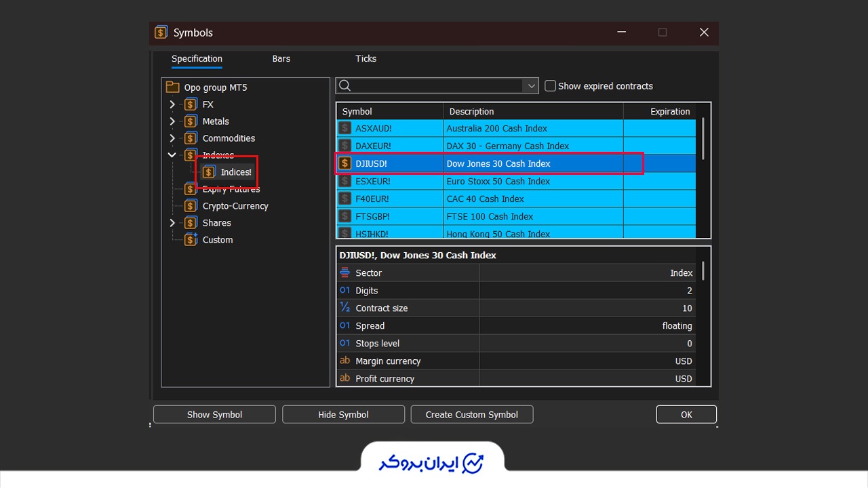Switch to the Ticks tab
Image resolution: width=868 pixels, height=488 pixels.
(x=366, y=59)
